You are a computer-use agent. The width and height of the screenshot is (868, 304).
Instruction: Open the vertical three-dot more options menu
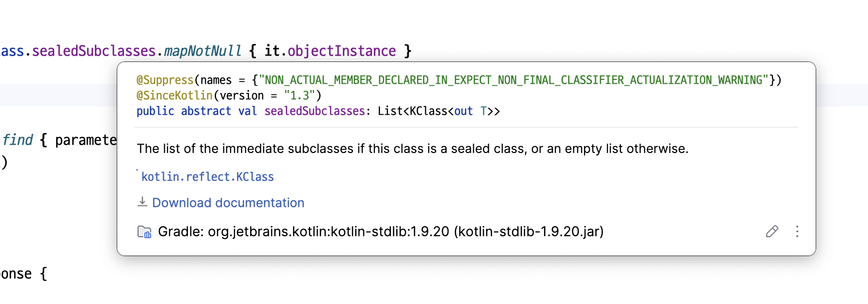point(797,231)
